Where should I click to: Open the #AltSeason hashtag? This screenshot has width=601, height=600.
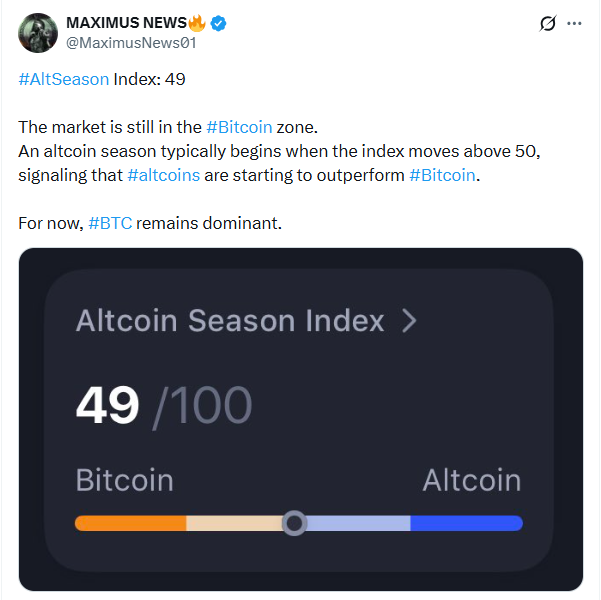64,79
